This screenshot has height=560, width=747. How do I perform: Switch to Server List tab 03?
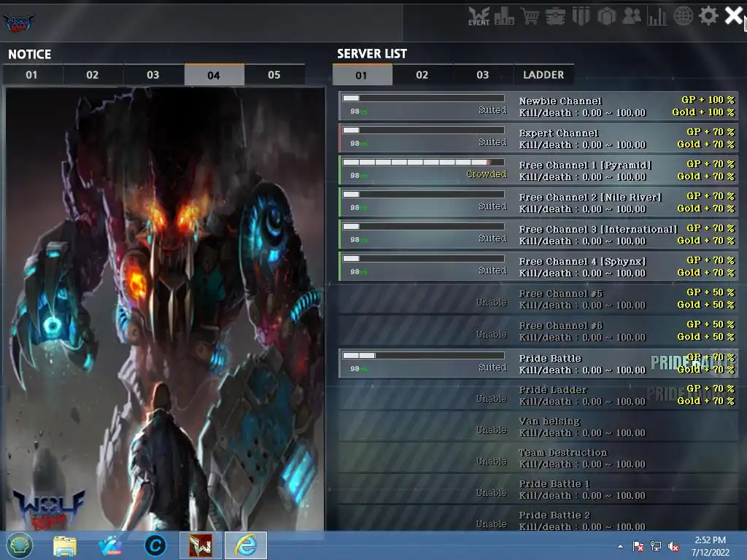coord(483,75)
